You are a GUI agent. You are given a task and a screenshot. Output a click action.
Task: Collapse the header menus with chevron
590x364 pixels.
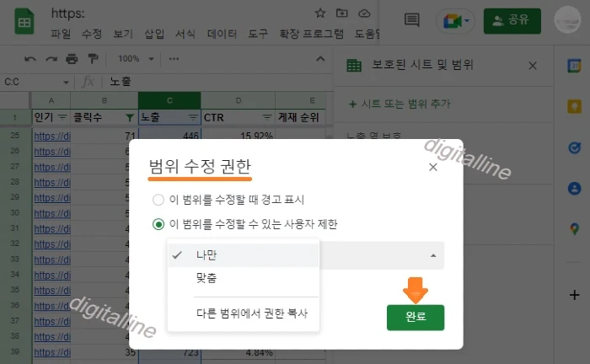(x=320, y=59)
